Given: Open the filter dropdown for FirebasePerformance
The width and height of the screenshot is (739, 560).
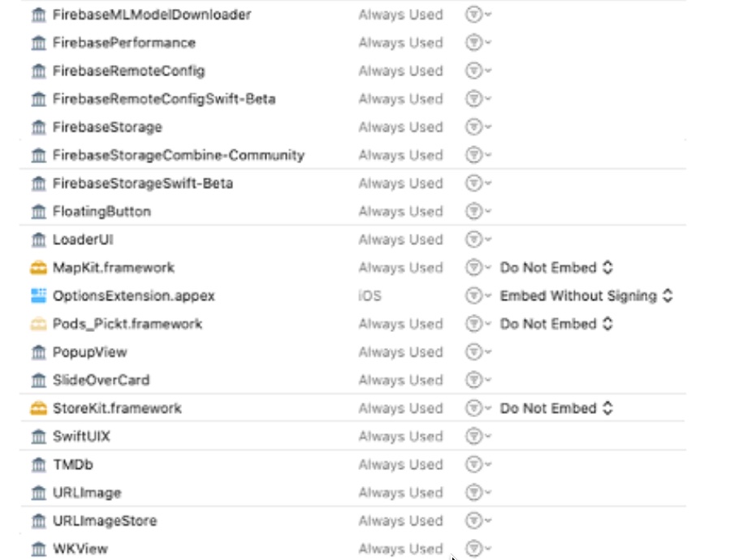Looking at the screenshot, I should [478, 43].
